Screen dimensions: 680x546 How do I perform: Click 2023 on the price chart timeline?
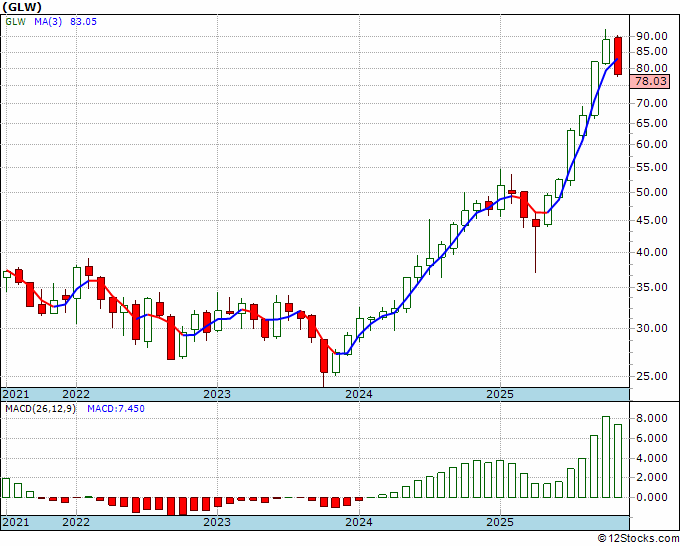217,394
